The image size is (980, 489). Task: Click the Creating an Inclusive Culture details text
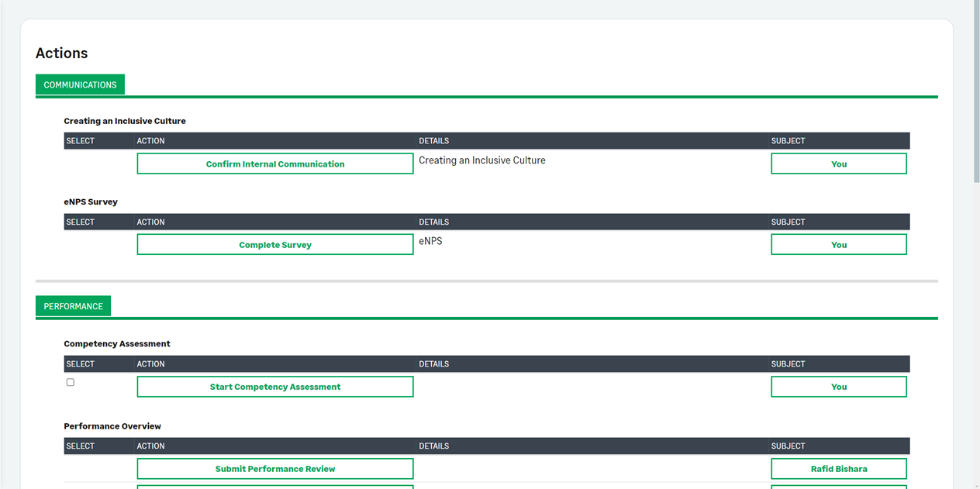482,160
